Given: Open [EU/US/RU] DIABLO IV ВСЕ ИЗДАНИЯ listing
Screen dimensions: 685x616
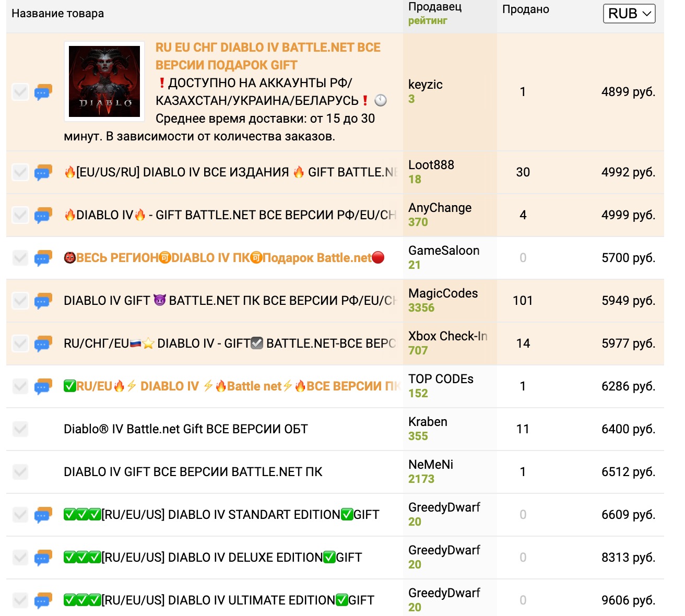Looking at the screenshot, I should (x=231, y=172).
